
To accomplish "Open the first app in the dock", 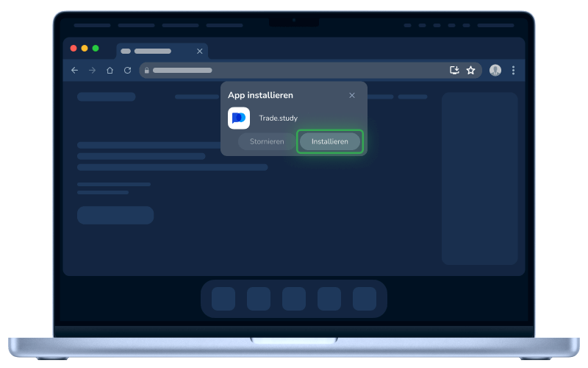I will coord(223,299).
